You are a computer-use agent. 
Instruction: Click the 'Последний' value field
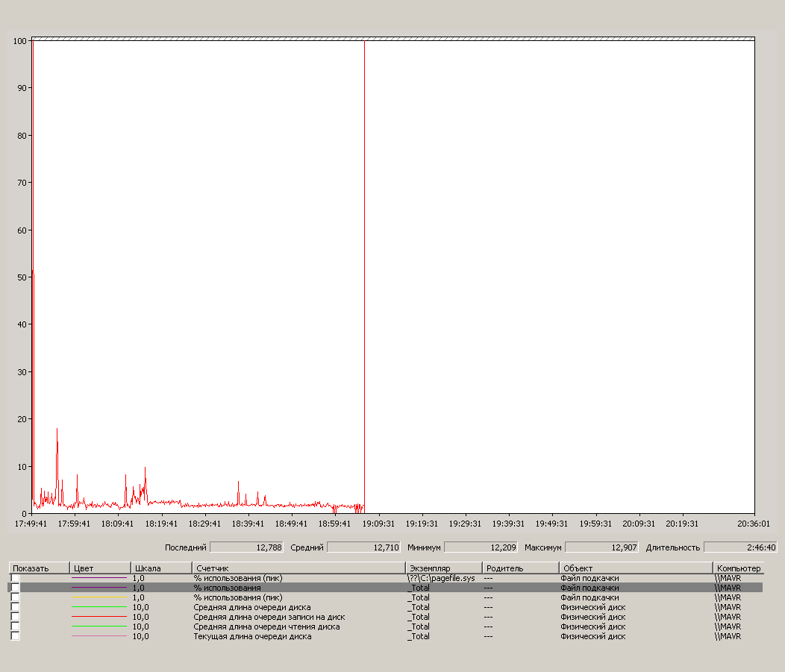246,547
